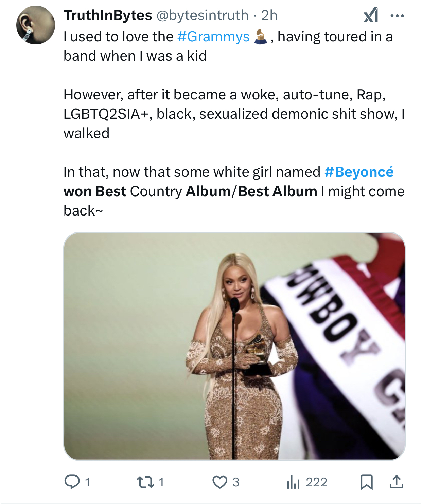The width and height of the screenshot is (422, 504).
Task: Click the 222 views count
Action: pos(316,482)
